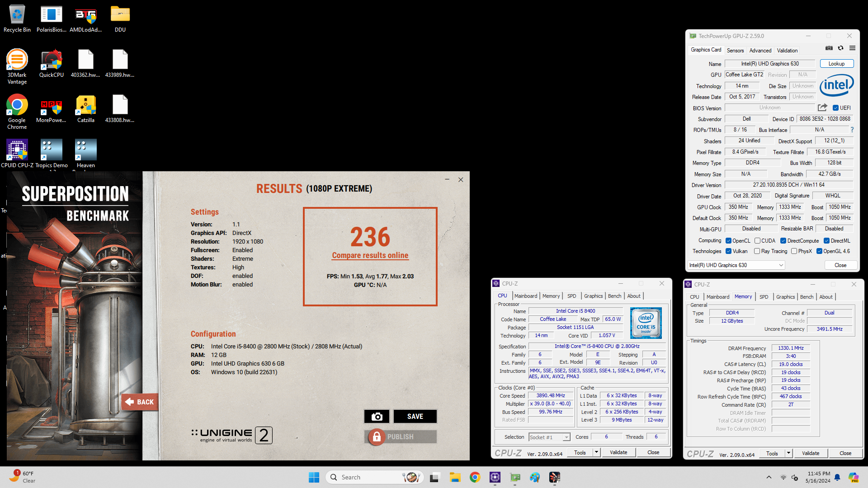
Task: Launch Tropics Demo shortcut
Action: 52,154
